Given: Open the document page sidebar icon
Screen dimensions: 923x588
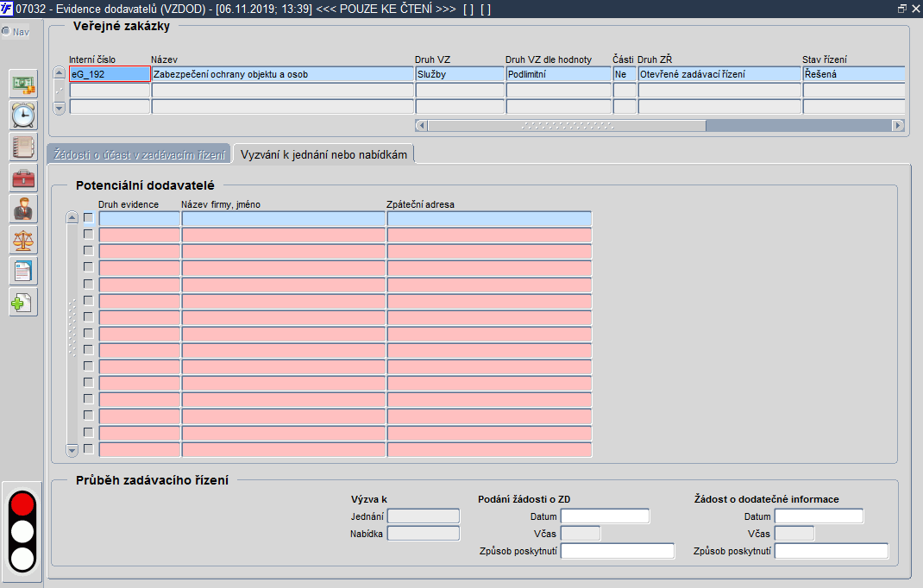Looking at the screenshot, I should point(23,272).
